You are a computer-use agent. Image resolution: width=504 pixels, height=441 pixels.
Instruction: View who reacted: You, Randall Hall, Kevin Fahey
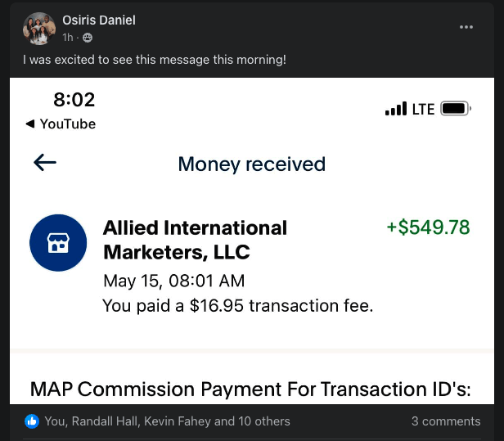pos(167,421)
